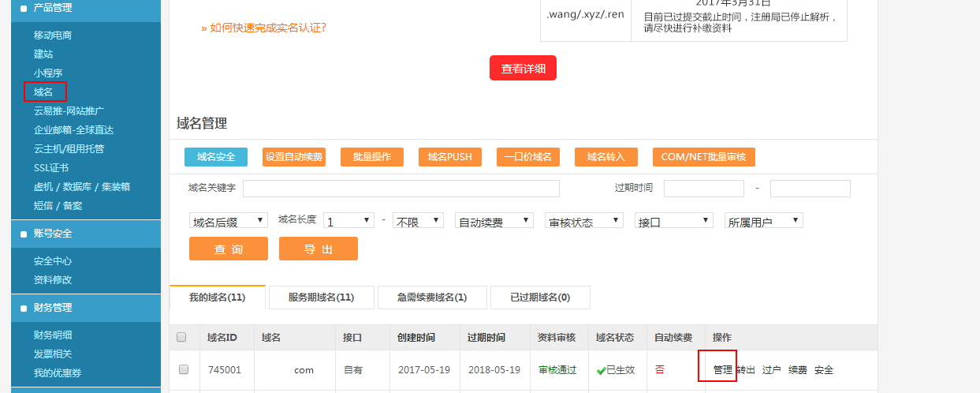Select 域名 in the left sidebar
The width and height of the screenshot is (980, 393).
[44, 92]
